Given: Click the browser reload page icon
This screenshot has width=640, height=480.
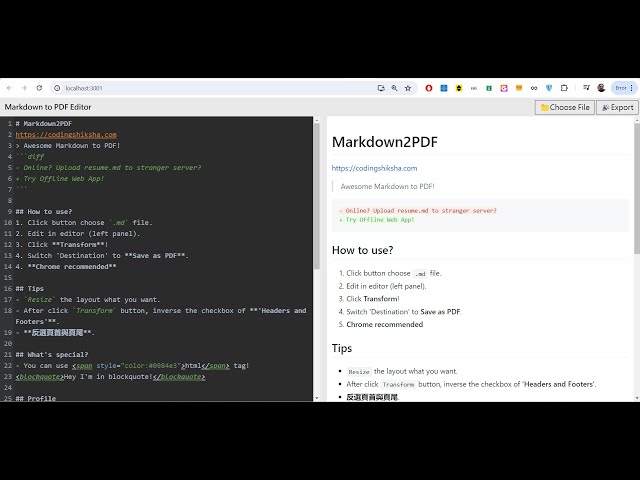Looking at the screenshot, I should [x=39, y=88].
